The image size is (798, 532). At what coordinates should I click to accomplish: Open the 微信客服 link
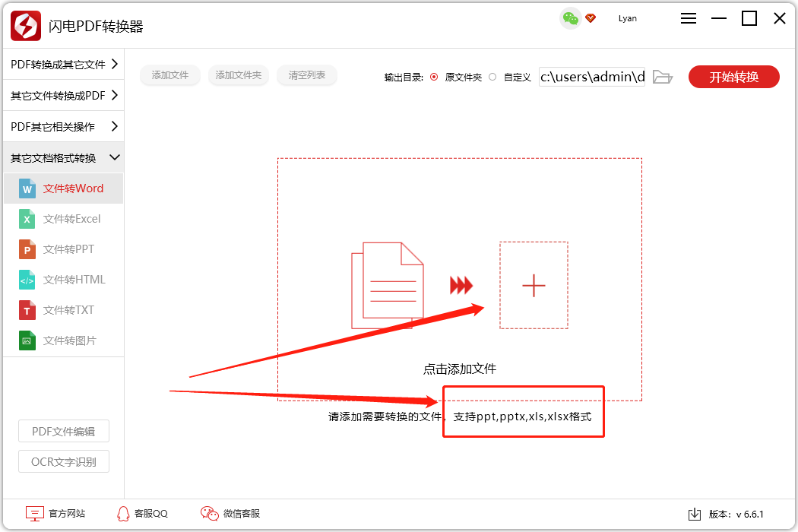click(x=242, y=514)
